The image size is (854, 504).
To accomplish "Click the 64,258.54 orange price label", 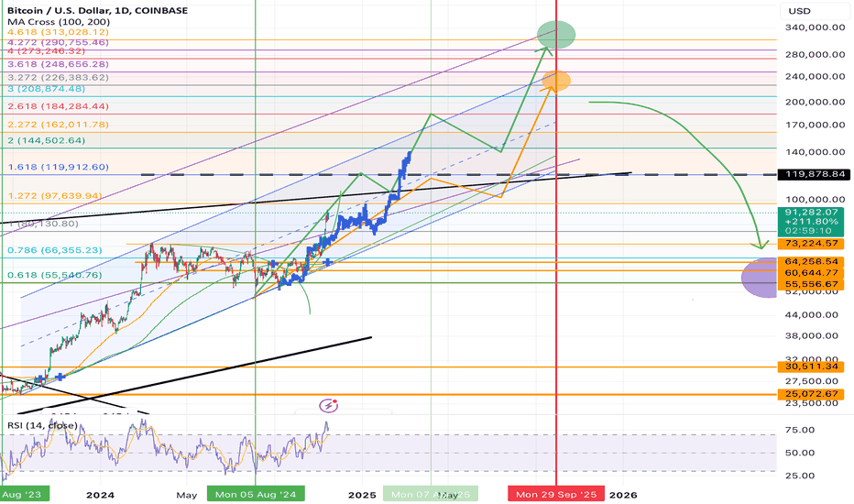I will pos(811,262).
